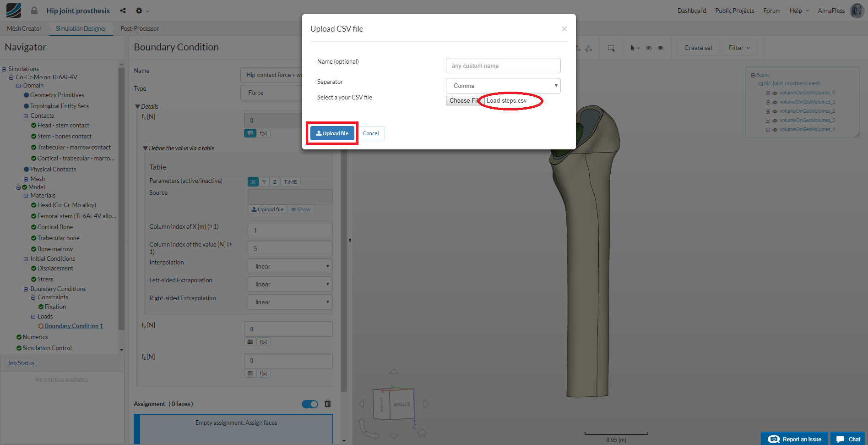Open the Separator dropdown
Image resolution: width=868 pixels, height=445 pixels.
point(503,86)
